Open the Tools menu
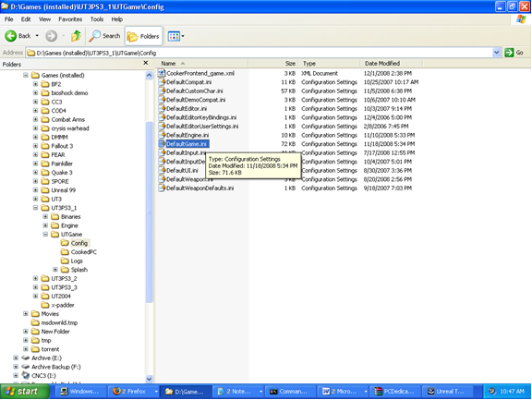 tap(97, 19)
